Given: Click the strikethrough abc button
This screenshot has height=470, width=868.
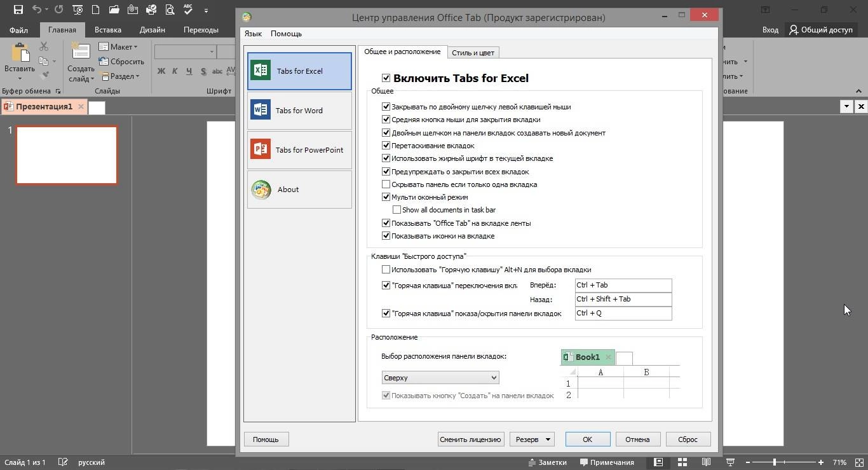Looking at the screenshot, I should click(217, 71).
